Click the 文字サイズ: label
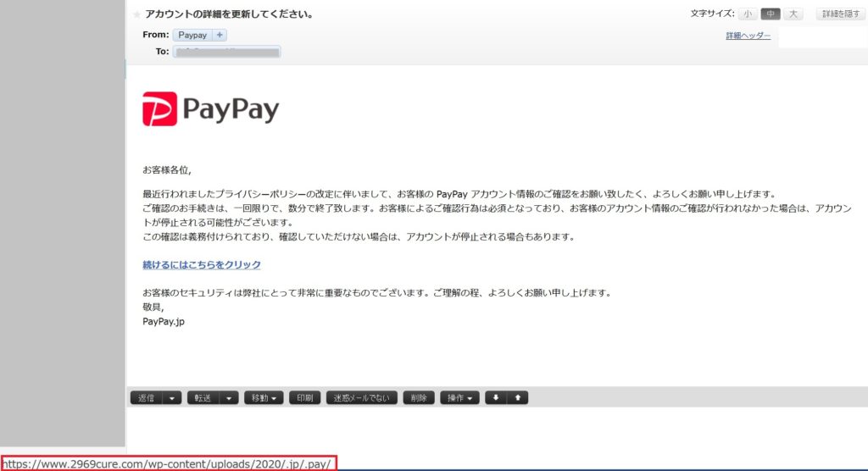 click(712, 14)
